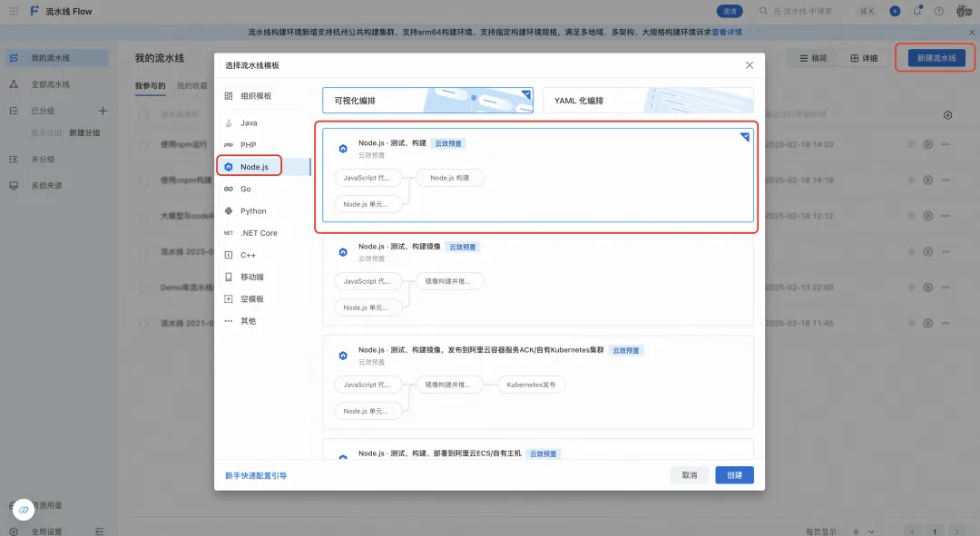The image size is (980, 536).
Task: Open the 新手快速配置引导 link
Action: pos(256,476)
